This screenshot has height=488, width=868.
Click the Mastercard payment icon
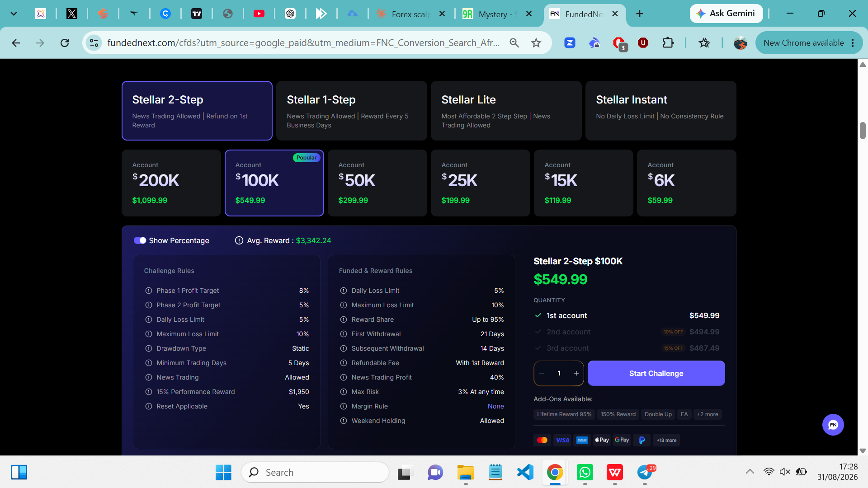coord(542,440)
